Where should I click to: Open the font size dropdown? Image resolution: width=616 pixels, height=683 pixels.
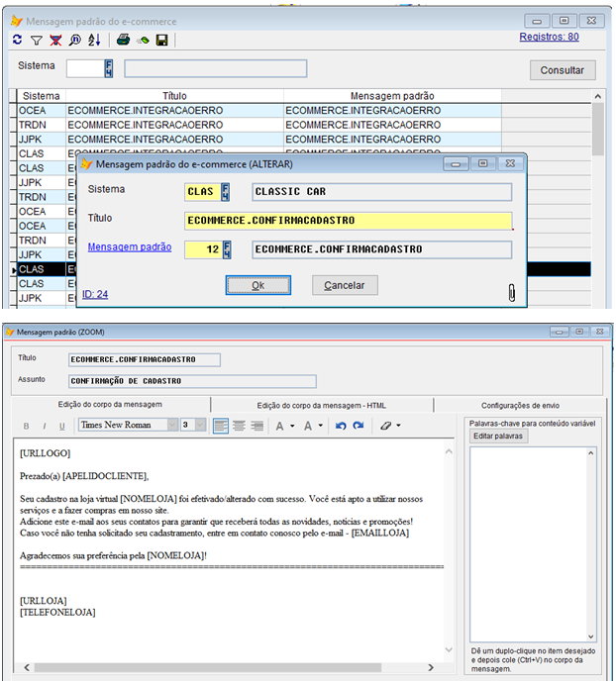199,426
